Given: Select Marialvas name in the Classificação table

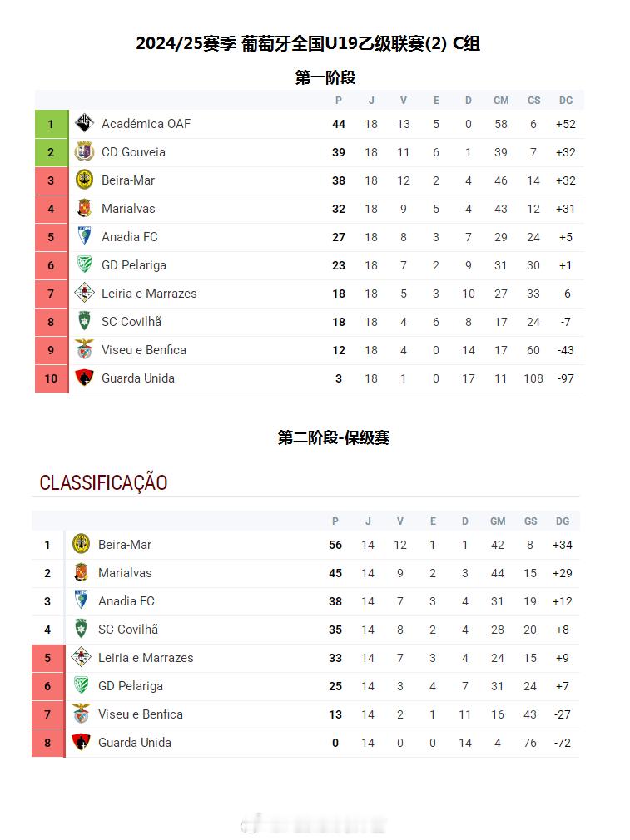Looking at the screenshot, I should point(125,573).
